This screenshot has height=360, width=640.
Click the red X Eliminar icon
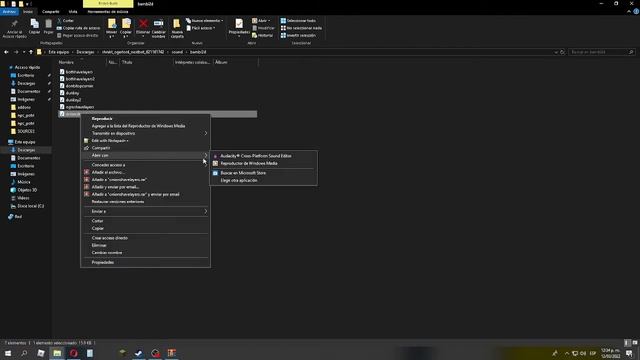[143, 23]
